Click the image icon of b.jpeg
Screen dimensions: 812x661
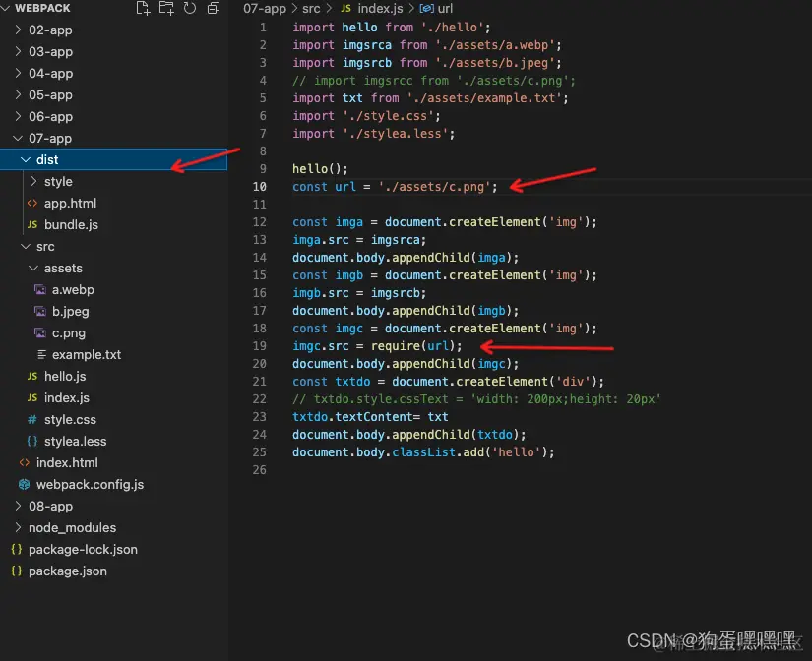[40, 311]
